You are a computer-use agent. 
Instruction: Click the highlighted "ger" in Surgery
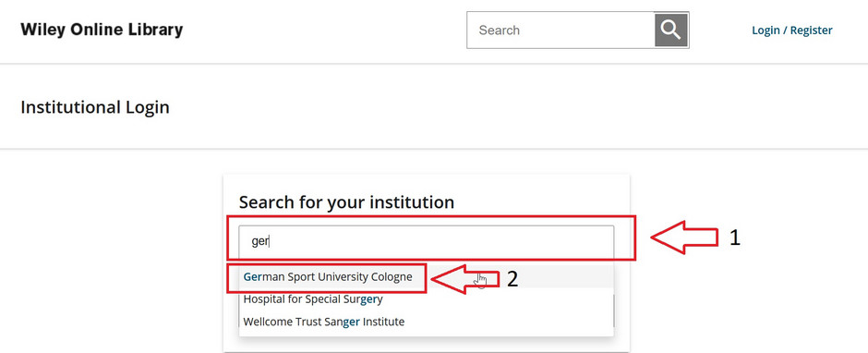368,299
